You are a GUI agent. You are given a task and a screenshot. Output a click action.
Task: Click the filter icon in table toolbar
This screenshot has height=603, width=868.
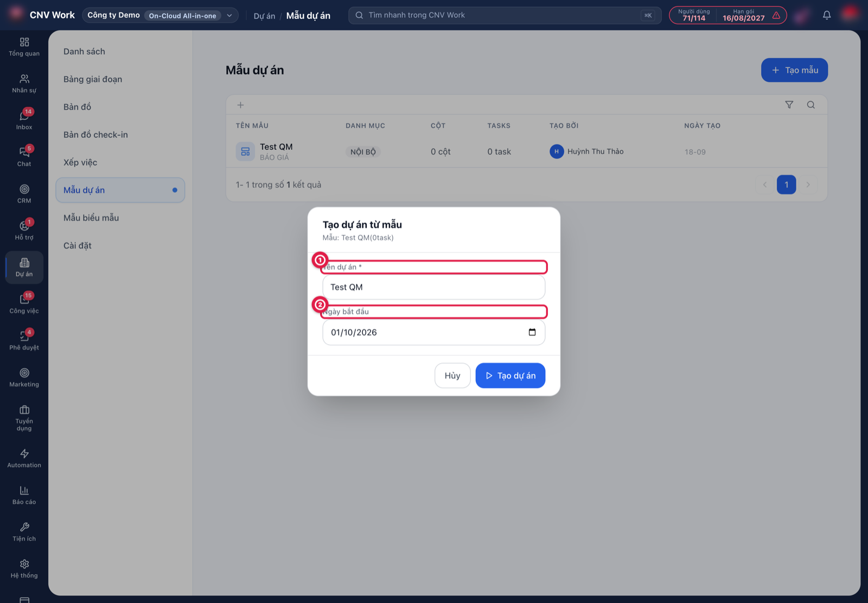pyautogui.click(x=789, y=105)
